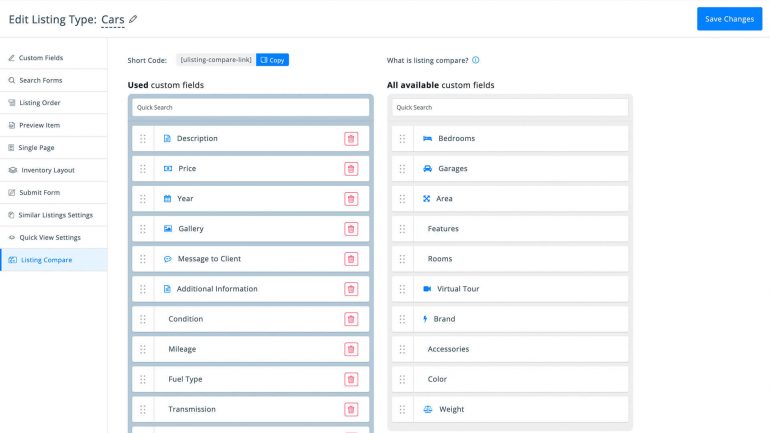Screen dimensions: 770x433
Task: Remove the Mileage field via trash icon
Action: [351, 349]
